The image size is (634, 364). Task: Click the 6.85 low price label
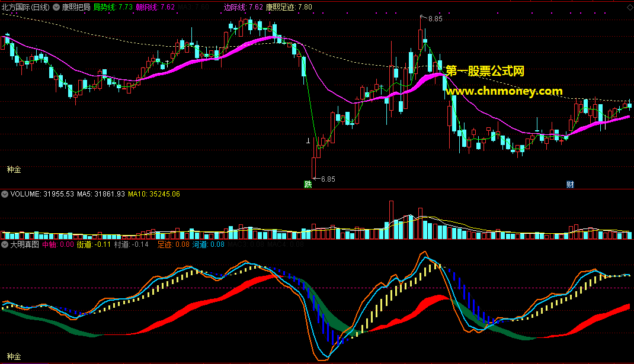click(x=328, y=179)
